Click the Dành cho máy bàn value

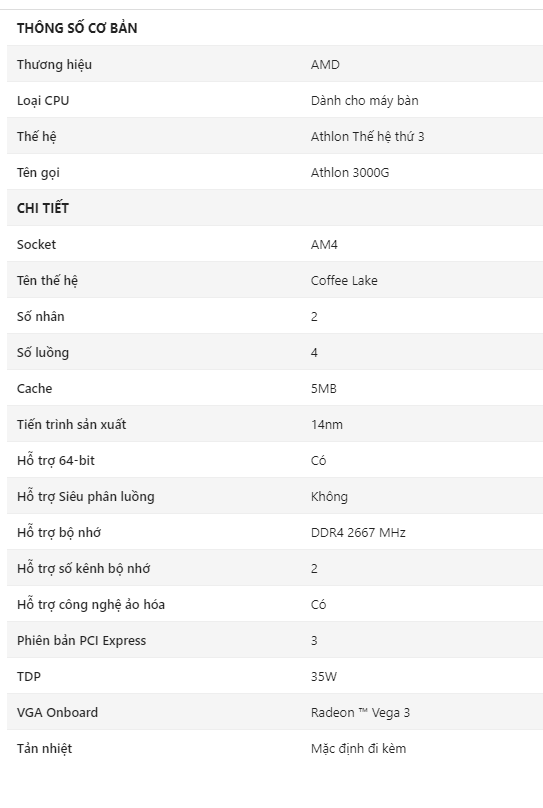click(x=364, y=100)
